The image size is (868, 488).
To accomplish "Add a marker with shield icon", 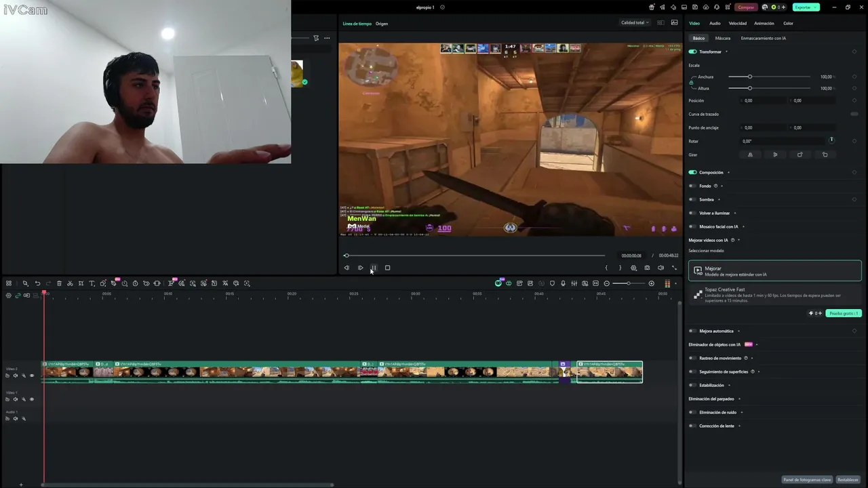I will (x=552, y=283).
